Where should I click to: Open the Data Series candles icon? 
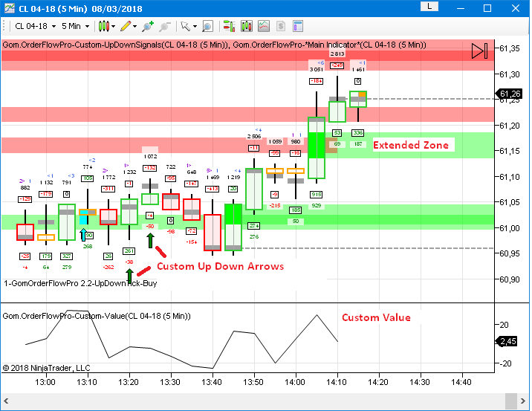[247, 26]
